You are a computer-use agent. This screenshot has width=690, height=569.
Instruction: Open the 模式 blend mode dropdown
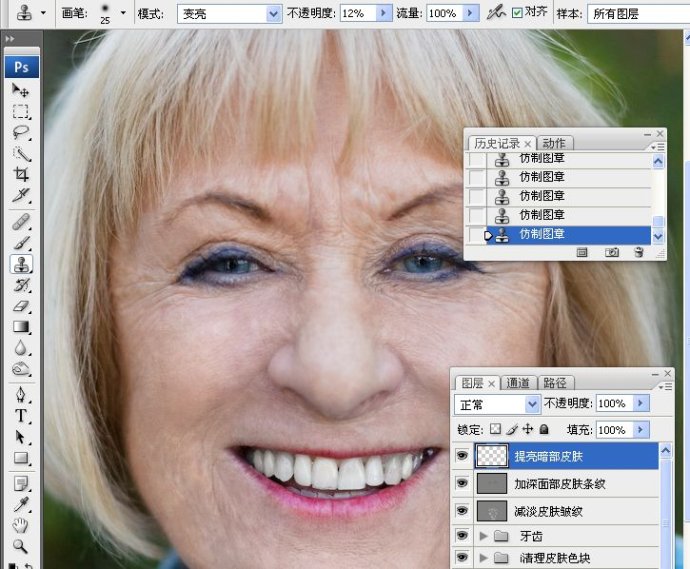(x=273, y=14)
